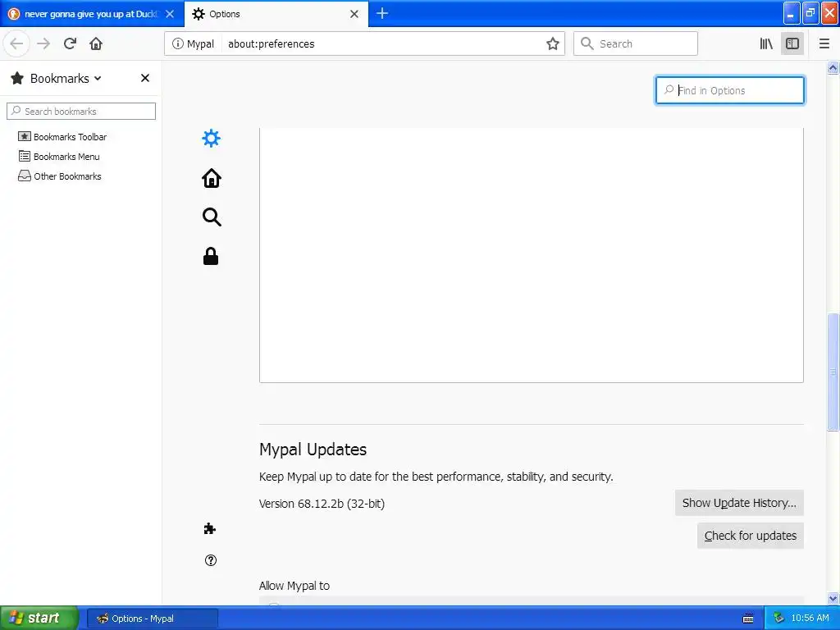Go back to the previous page

[x=16, y=43]
